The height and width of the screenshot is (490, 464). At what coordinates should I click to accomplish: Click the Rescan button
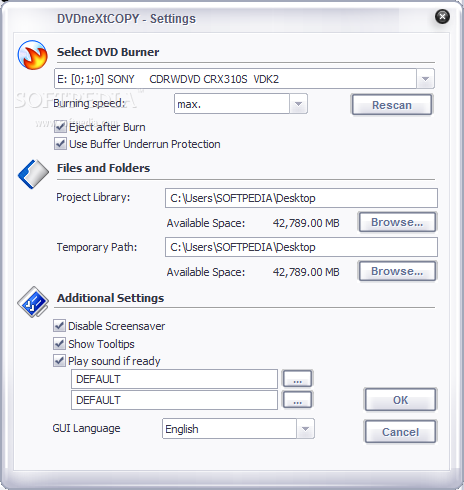point(392,105)
